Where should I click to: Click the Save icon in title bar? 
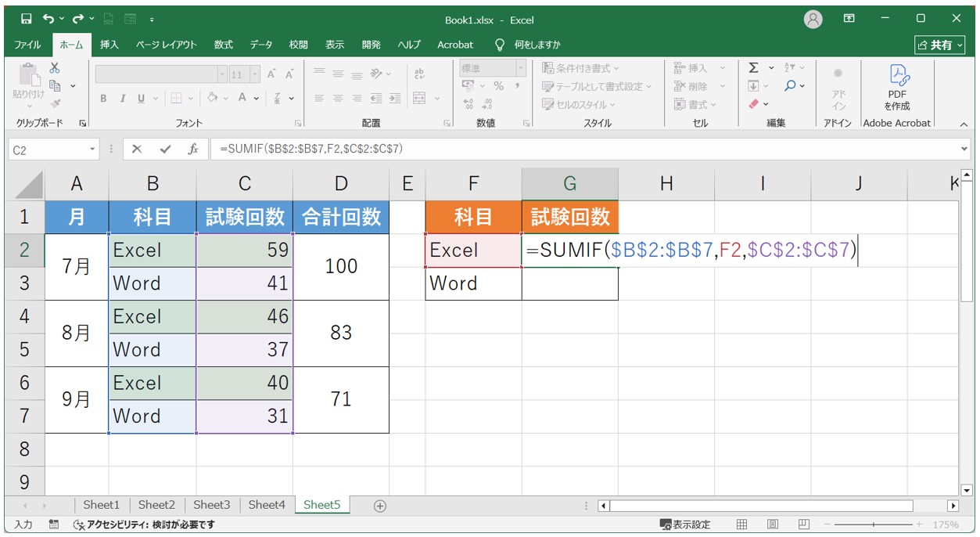(x=26, y=19)
